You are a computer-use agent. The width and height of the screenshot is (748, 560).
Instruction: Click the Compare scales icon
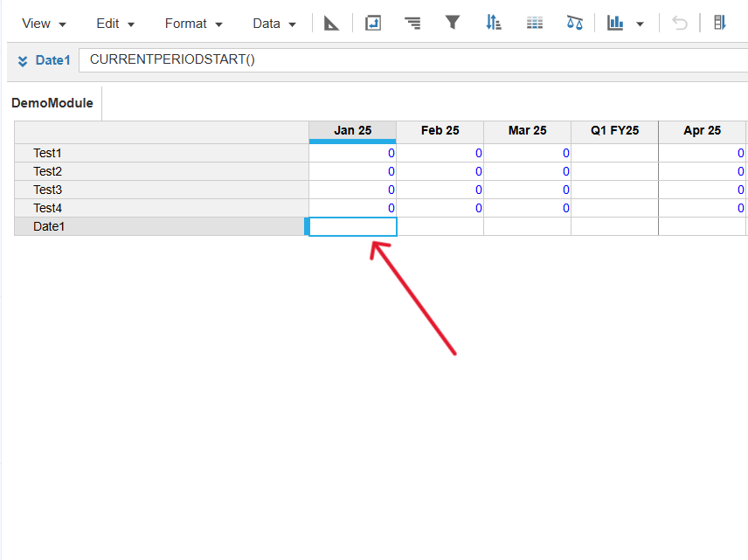[x=574, y=23]
